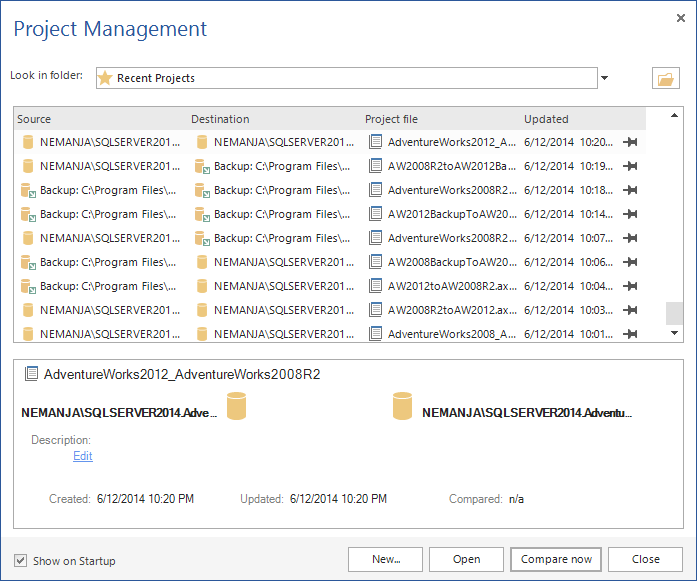Select the AW2008BackupToAW20... file name
The width and height of the screenshot is (697, 581).
[452, 262]
